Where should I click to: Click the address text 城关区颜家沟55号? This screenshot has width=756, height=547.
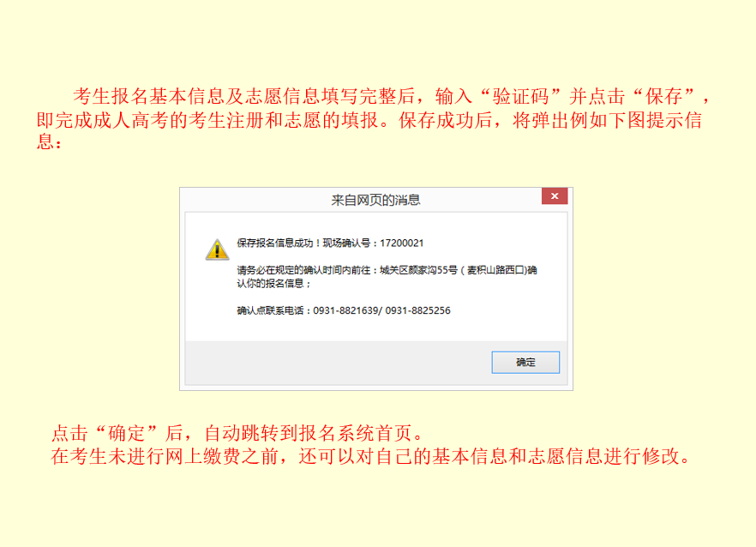pos(418,270)
